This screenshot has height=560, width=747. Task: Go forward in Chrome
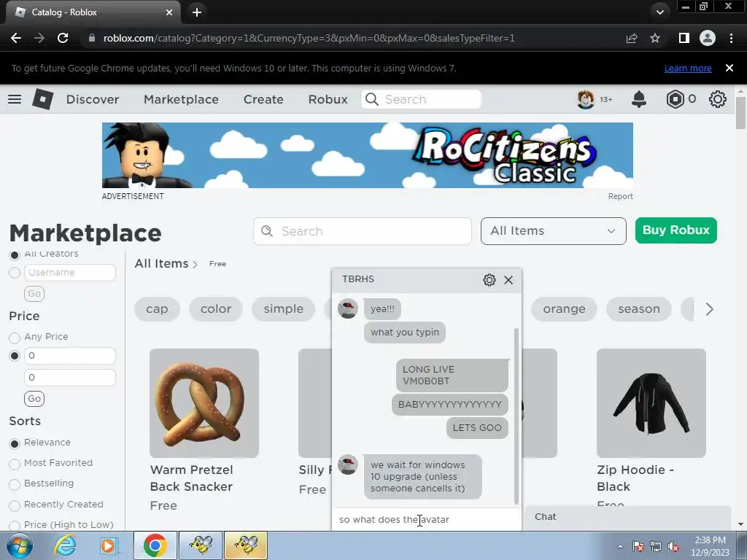tap(39, 38)
